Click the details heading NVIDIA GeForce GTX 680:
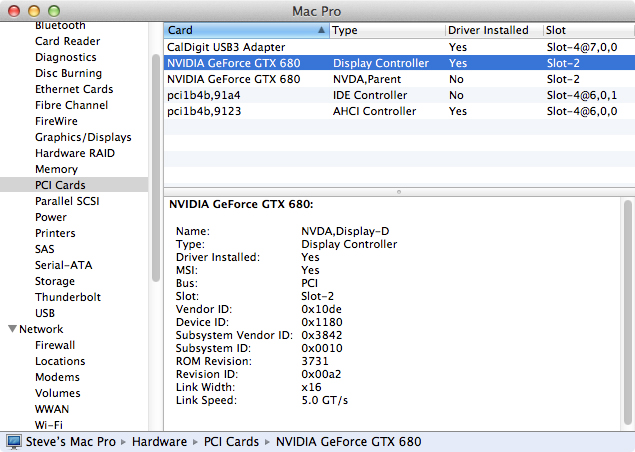 [241, 204]
